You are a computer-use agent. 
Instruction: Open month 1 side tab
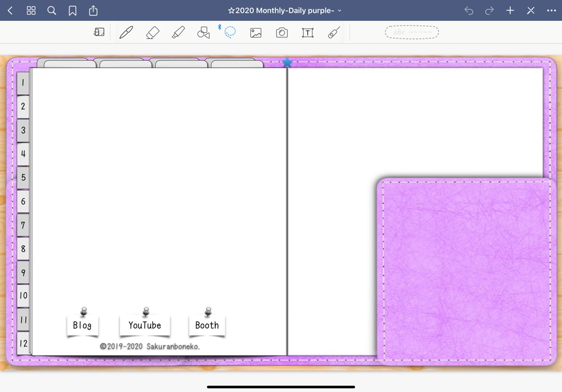tap(23, 83)
